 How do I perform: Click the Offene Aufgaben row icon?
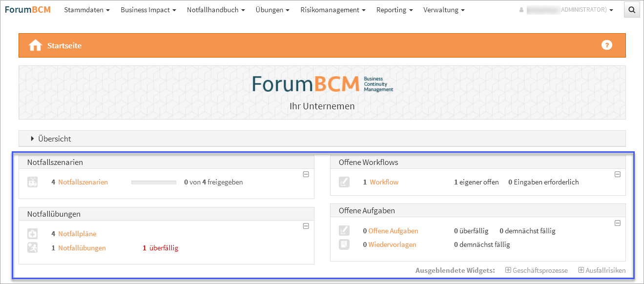tap(344, 231)
